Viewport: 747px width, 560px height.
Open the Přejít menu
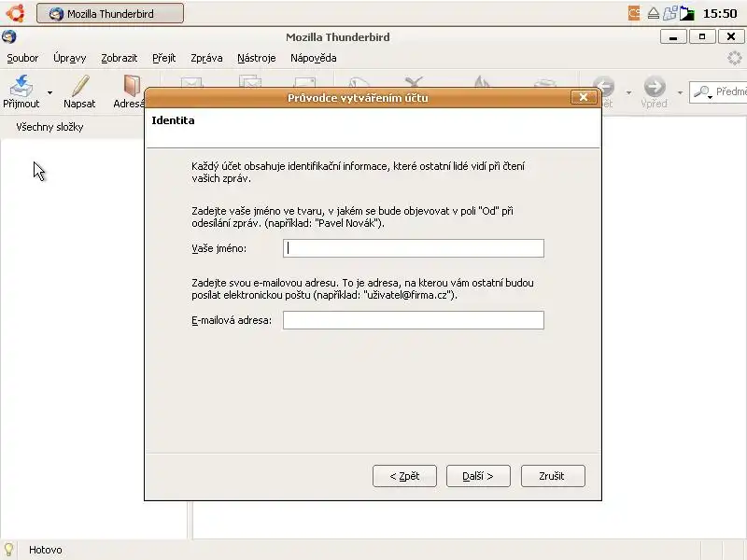pyautogui.click(x=164, y=58)
